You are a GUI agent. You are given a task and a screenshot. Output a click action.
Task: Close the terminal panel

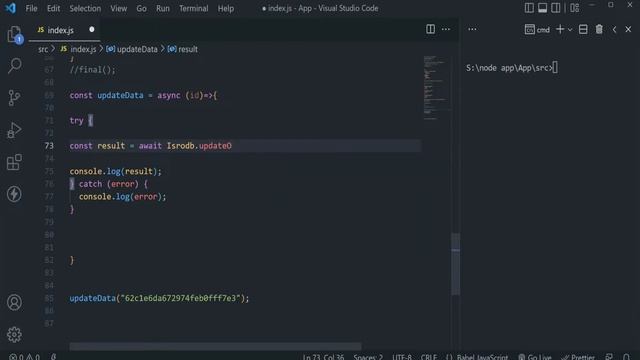coord(628,29)
